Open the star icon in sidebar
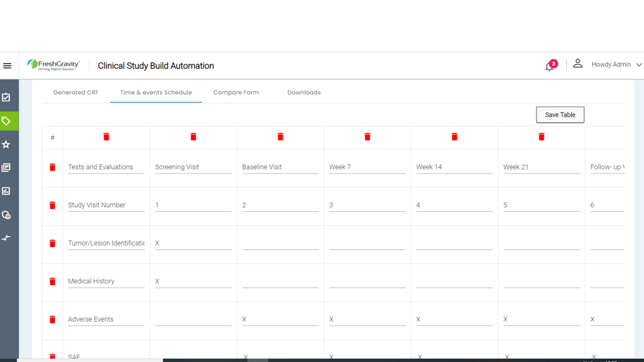 click(x=6, y=145)
